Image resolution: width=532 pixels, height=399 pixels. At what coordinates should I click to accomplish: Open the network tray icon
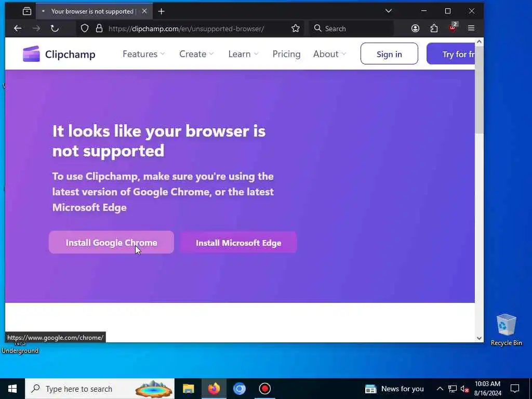coord(453,389)
